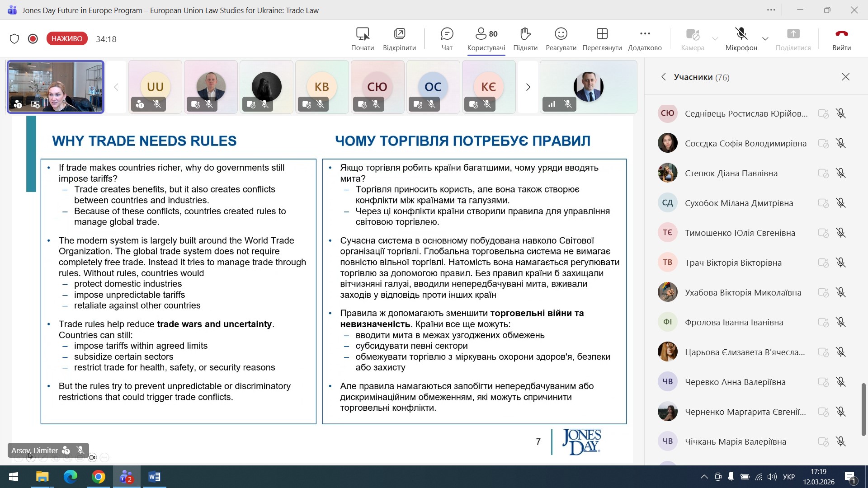This screenshot has height=488, width=868.
Task: Close the participants panel
Action: tap(845, 77)
